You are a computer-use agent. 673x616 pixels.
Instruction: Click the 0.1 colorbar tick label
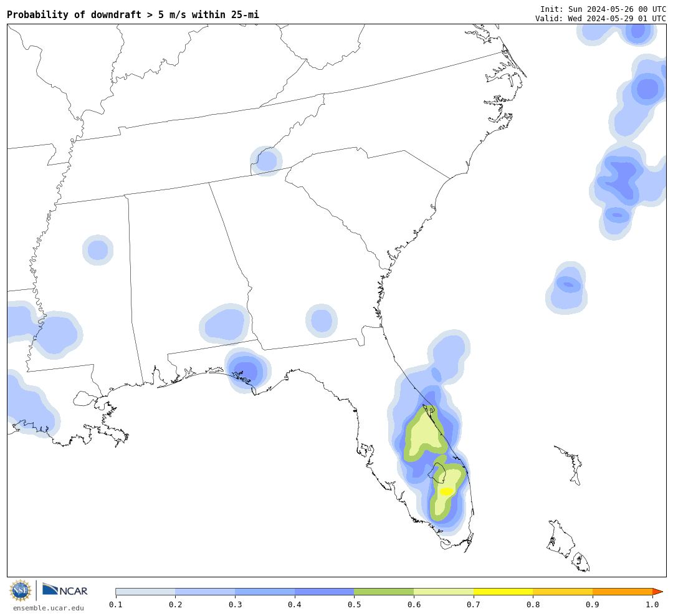[116, 604]
